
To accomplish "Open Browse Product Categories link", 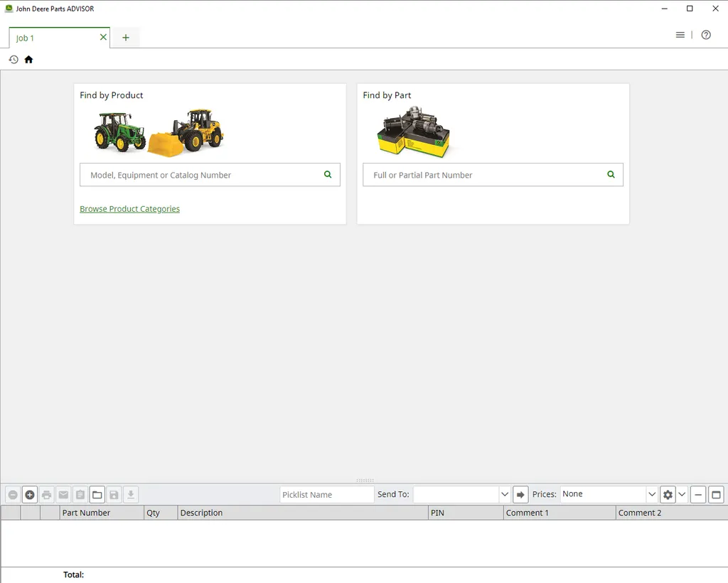I will click(129, 209).
